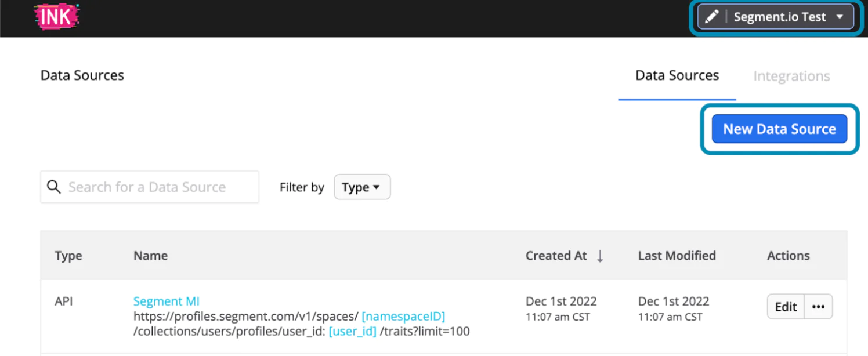Sort by the Name column header

click(x=150, y=256)
